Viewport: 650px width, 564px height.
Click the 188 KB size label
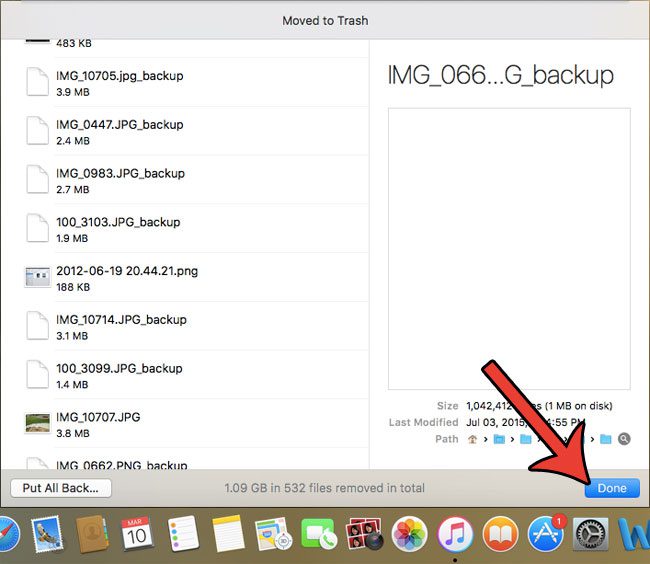pos(73,287)
